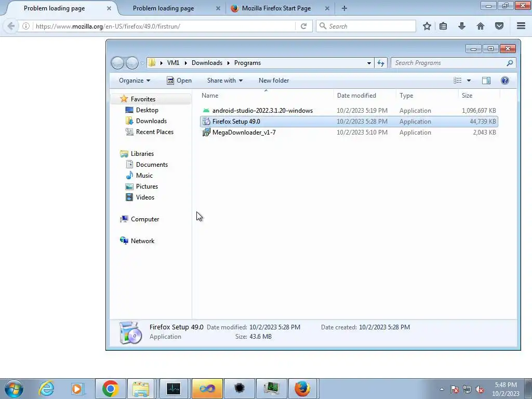Screen dimensions: 532x399
Task: Open Recent Places in sidebar
Action: coord(154,131)
